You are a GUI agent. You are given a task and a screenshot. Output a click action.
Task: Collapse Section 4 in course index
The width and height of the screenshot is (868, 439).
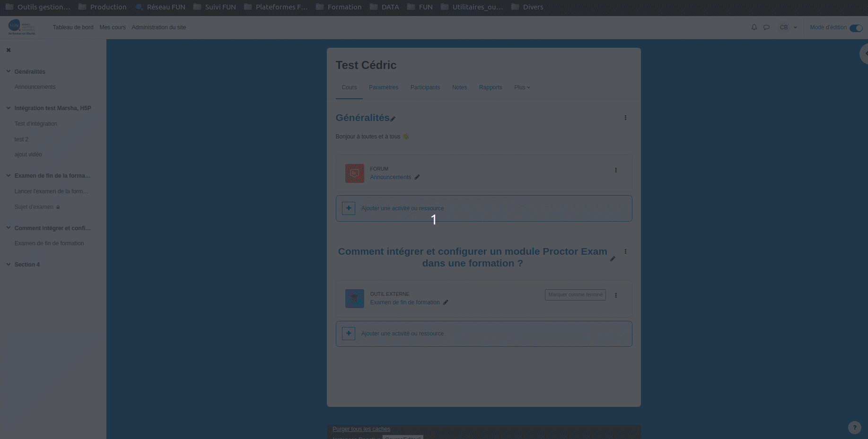pos(9,264)
